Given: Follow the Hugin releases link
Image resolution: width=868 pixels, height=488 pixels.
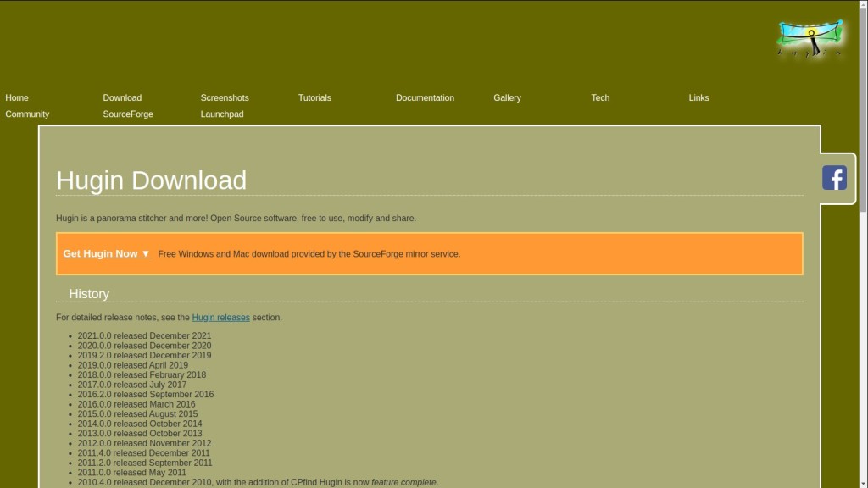Looking at the screenshot, I should click(x=221, y=318).
